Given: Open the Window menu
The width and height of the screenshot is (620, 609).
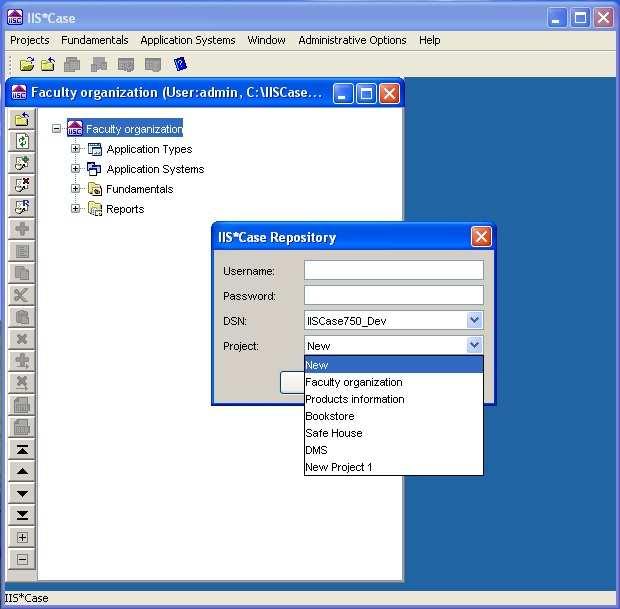Looking at the screenshot, I should tap(267, 40).
